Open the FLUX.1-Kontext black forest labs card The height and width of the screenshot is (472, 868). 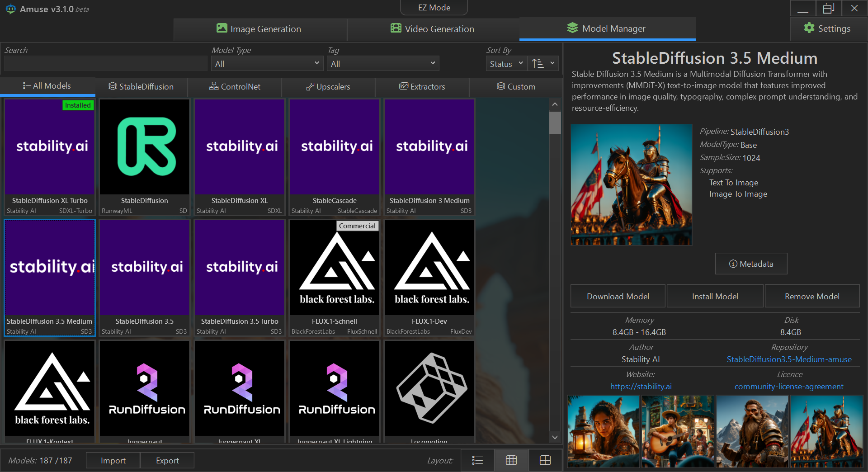click(x=50, y=392)
